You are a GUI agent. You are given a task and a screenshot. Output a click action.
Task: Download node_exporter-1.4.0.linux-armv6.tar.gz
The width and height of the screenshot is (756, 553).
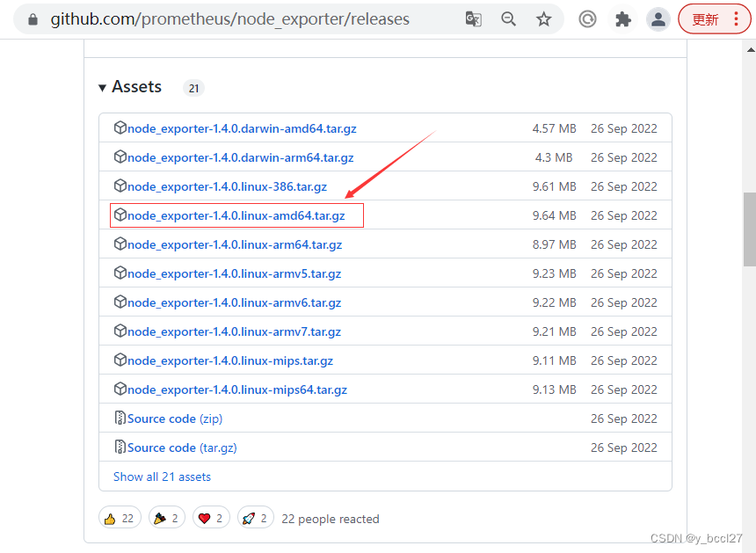(x=234, y=302)
